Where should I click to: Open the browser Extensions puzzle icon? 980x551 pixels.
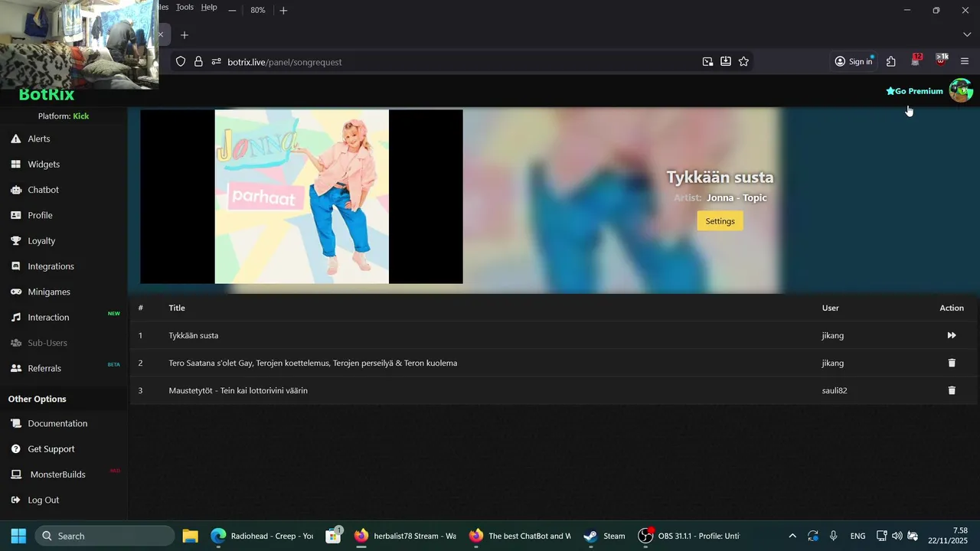891,62
